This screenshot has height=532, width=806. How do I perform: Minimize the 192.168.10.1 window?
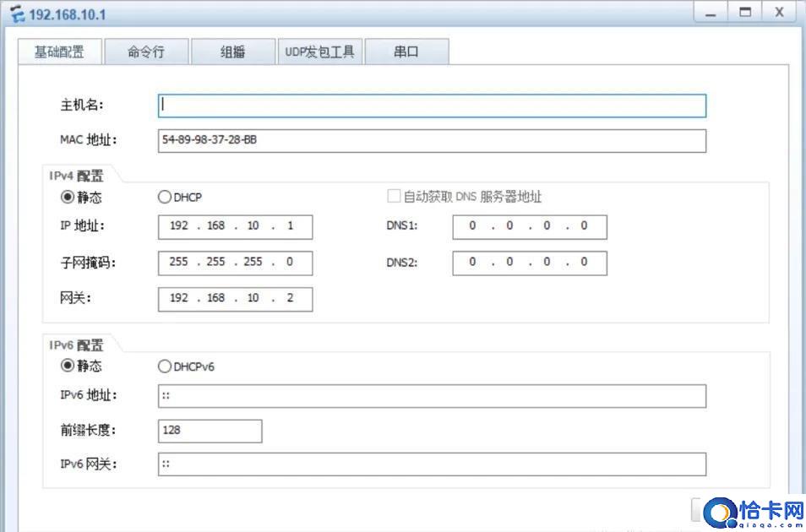point(711,13)
